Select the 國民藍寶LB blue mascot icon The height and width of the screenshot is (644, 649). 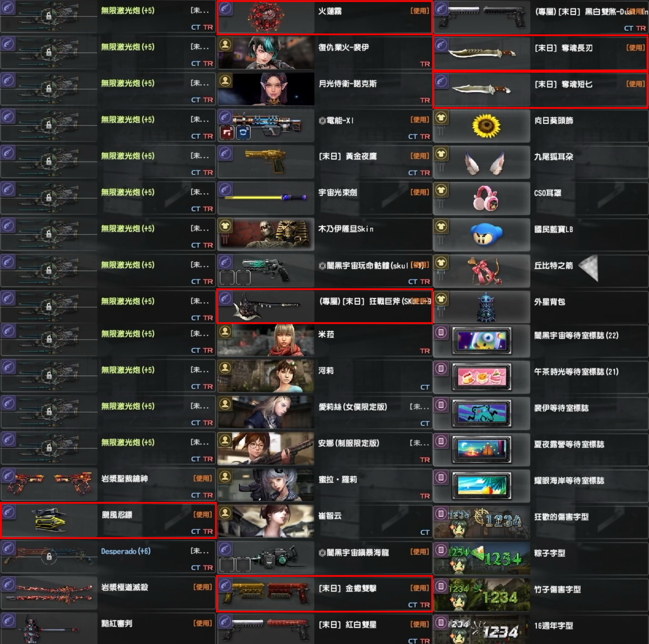tap(486, 234)
